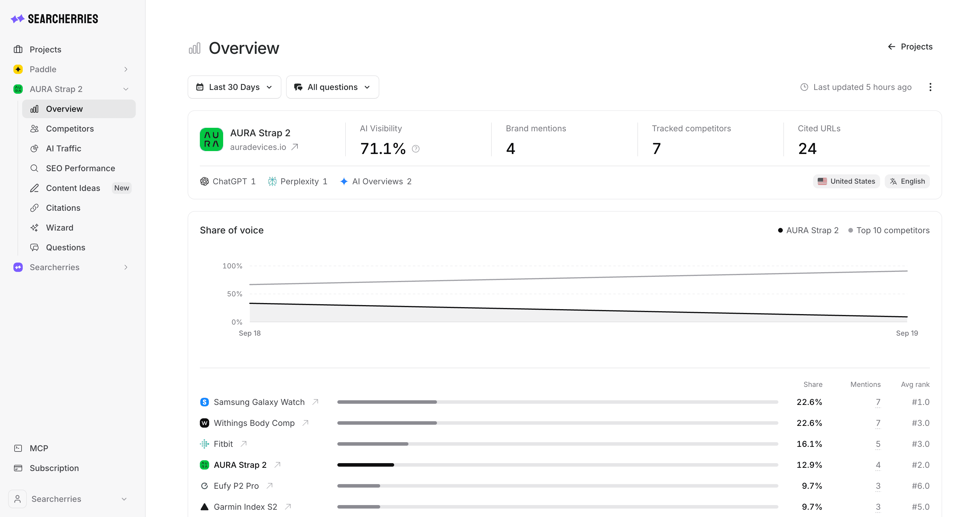Click the Cited URLs value 24
The width and height of the screenshot is (980, 517).
[807, 148]
